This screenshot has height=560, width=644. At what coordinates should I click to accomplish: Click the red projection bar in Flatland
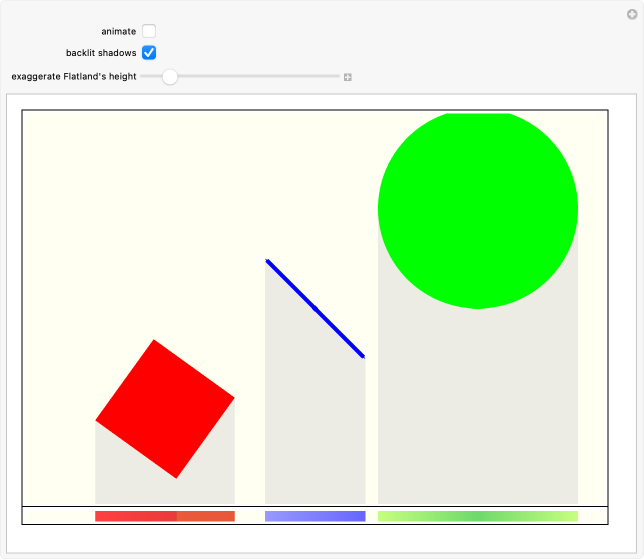[x=165, y=516]
